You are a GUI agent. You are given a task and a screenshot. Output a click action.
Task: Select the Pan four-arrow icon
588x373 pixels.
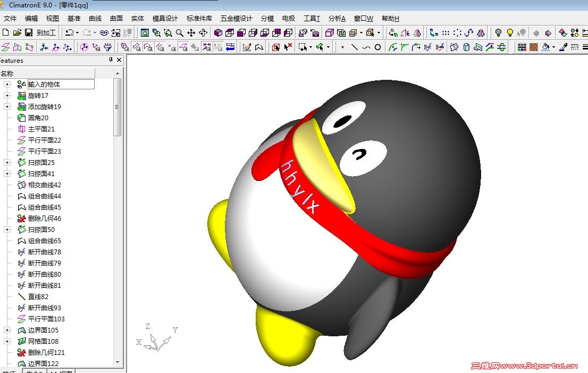point(191,32)
